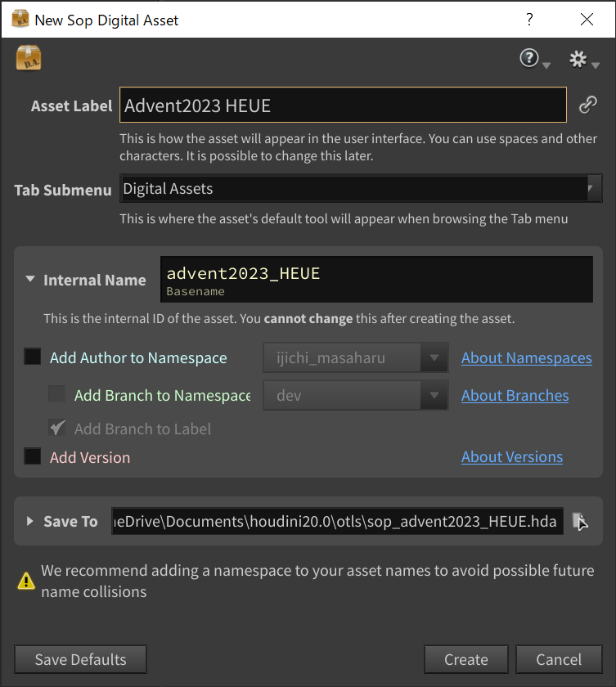Click the link icon beside Asset Label
This screenshot has height=687, width=616.
587,105
